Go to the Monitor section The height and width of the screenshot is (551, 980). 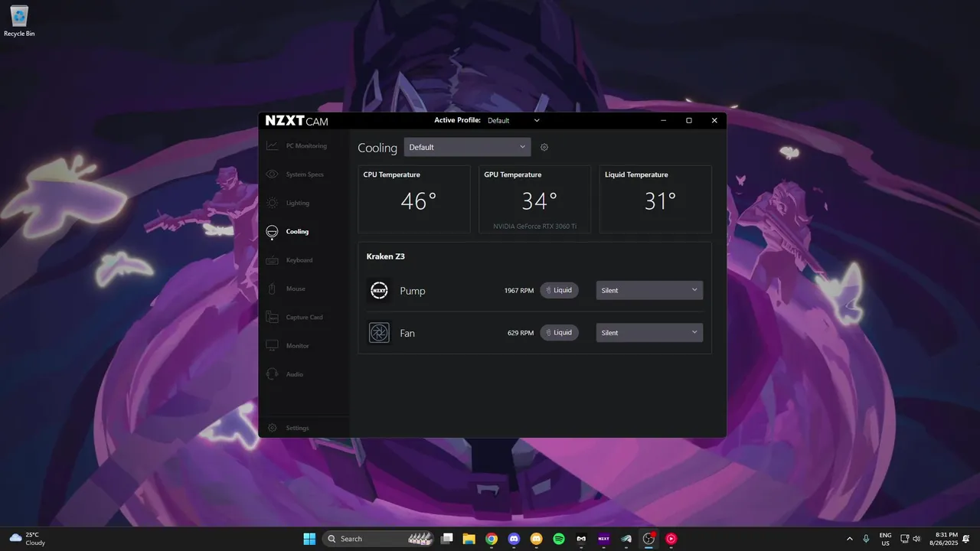pos(304,346)
